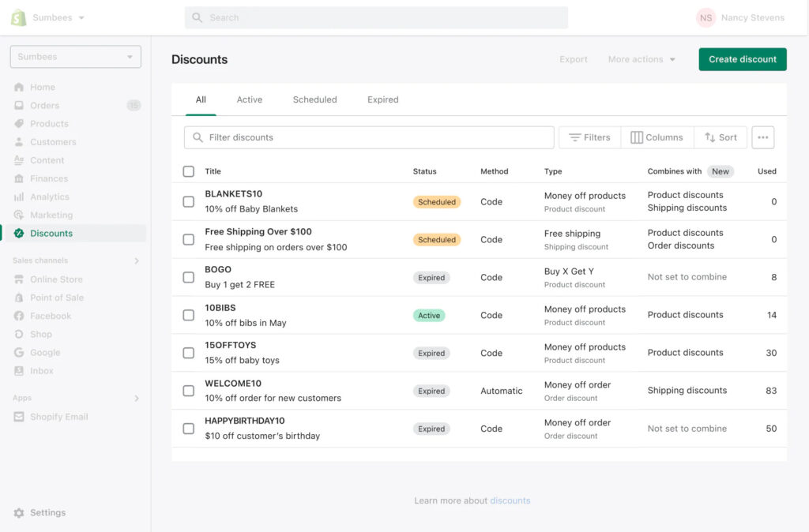This screenshot has height=532, width=809.
Task: Open Orders via its sidebar icon
Action: (19, 105)
